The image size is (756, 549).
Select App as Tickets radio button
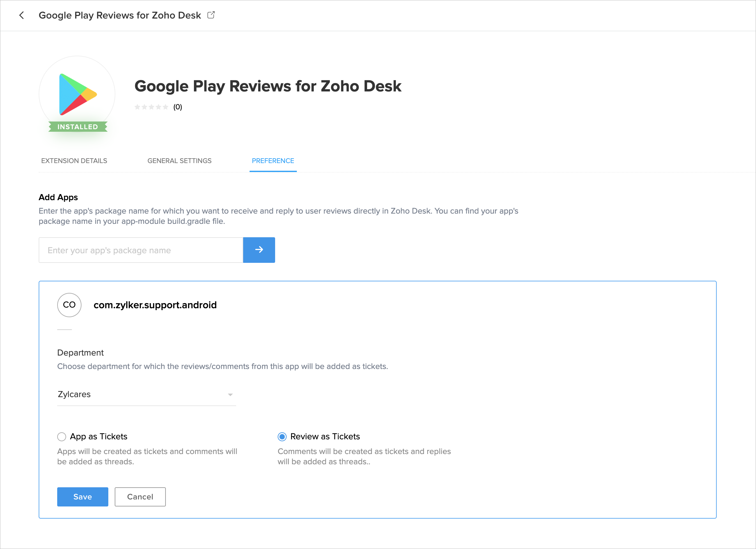coord(62,436)
